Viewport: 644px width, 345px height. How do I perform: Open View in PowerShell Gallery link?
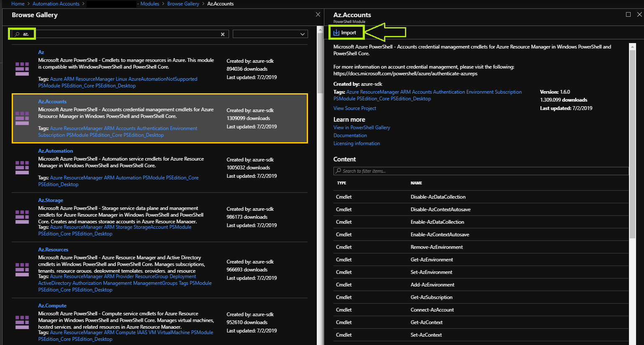(x=362, y=128)
